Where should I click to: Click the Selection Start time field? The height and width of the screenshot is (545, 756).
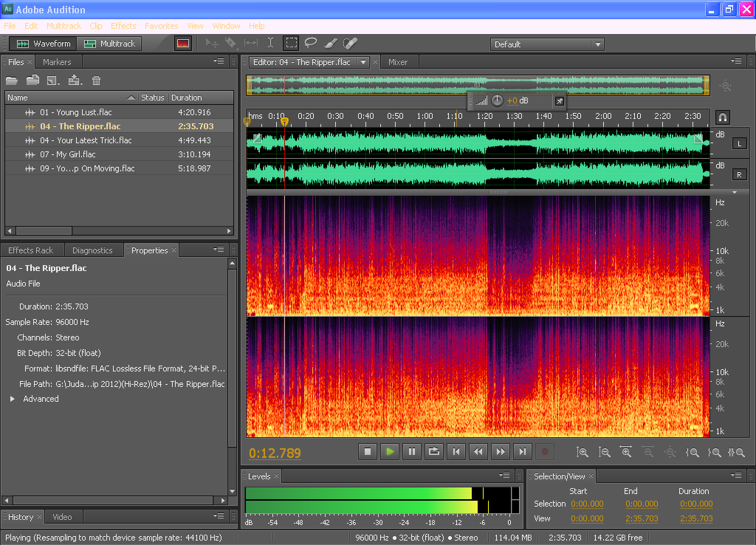[587, 504]
